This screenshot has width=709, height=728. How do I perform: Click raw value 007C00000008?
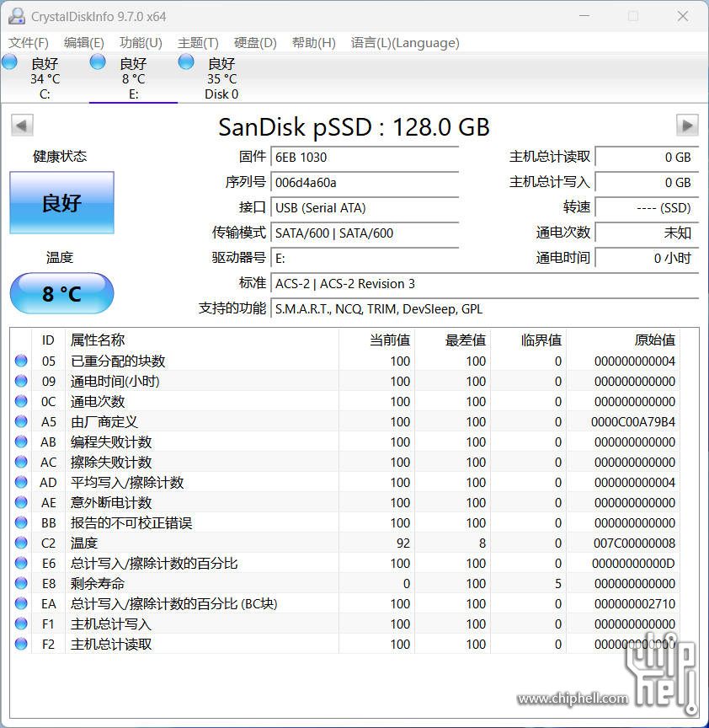point(634,543)
